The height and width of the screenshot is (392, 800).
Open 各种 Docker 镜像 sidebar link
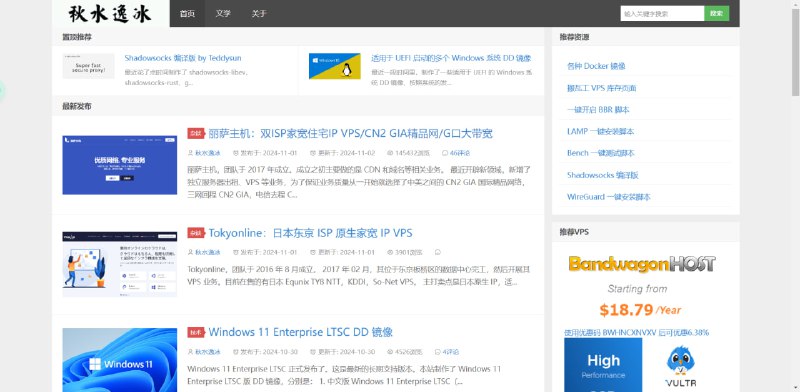596,66
